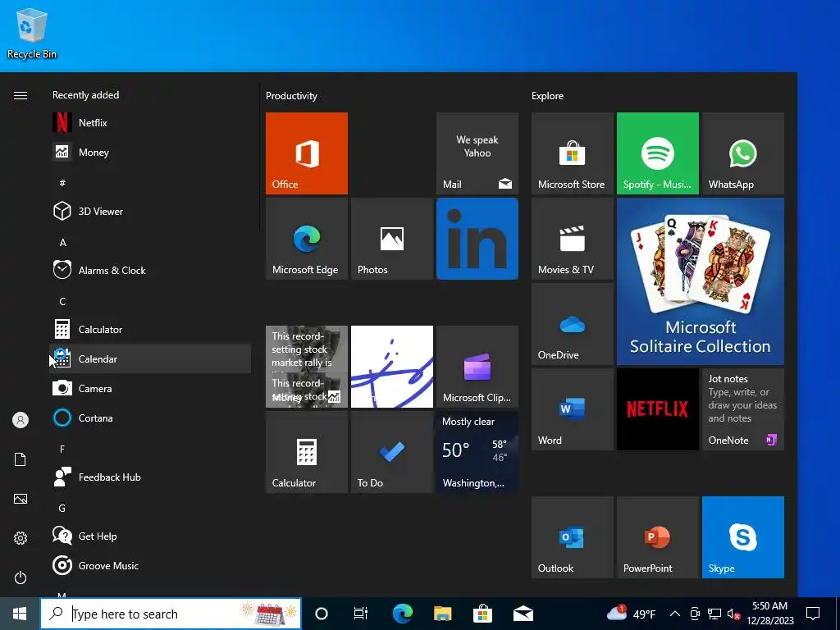The height and width of the screenshot is (630, 840).
Task: Open the 49°F weather widget
Action: pyautogui.click(x=631, y=614)
